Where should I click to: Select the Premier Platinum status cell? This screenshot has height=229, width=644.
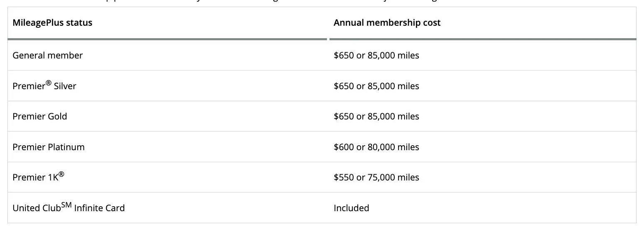pos(48,147)
